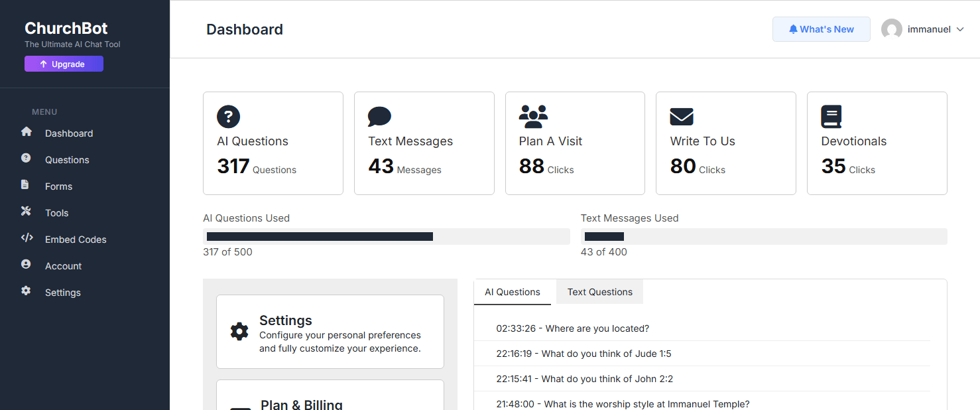
Task: Select the AI Questions tab
Action: coord(512,292)
